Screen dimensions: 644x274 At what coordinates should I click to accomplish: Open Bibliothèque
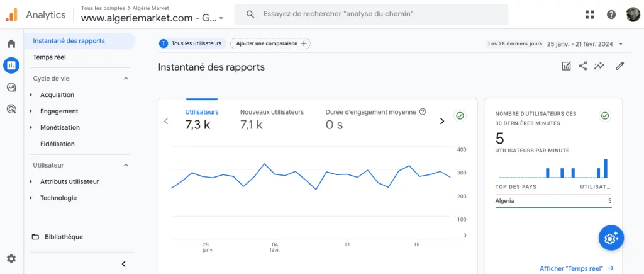coord(64,237)
